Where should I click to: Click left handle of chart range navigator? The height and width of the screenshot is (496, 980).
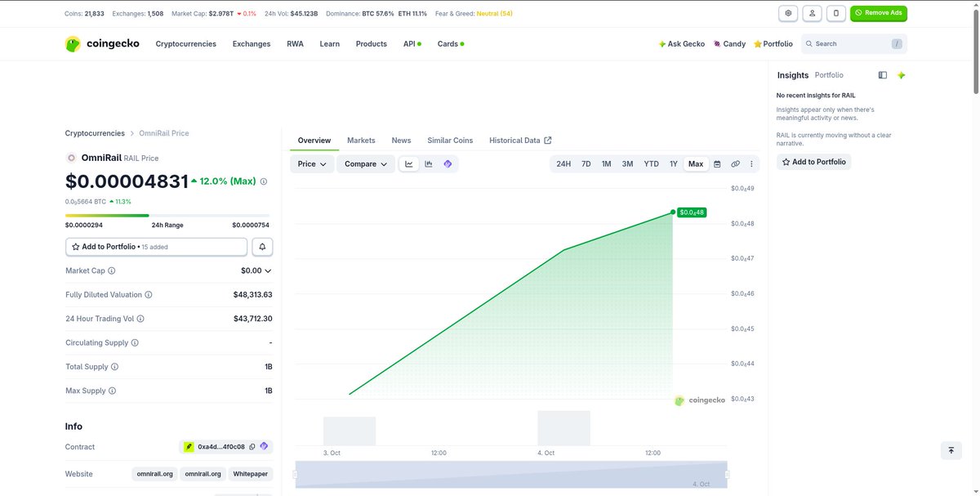[x=294, y=474]
